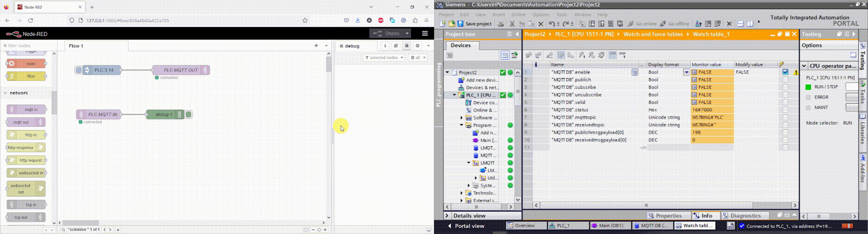Collapse the CPU operator panel section
The height and width of the screenshot is (234, 868).
click(805, 66)
